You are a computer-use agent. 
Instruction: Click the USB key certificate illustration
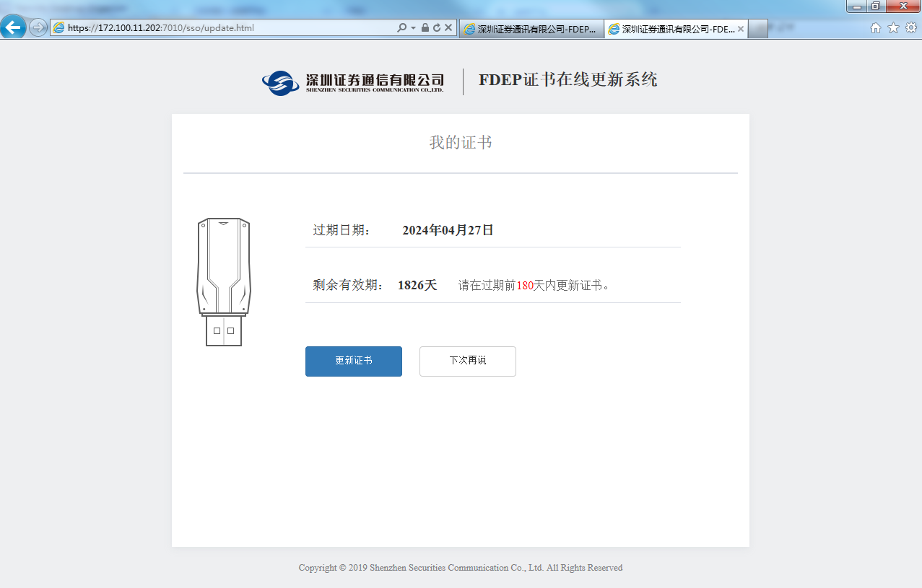224,282
